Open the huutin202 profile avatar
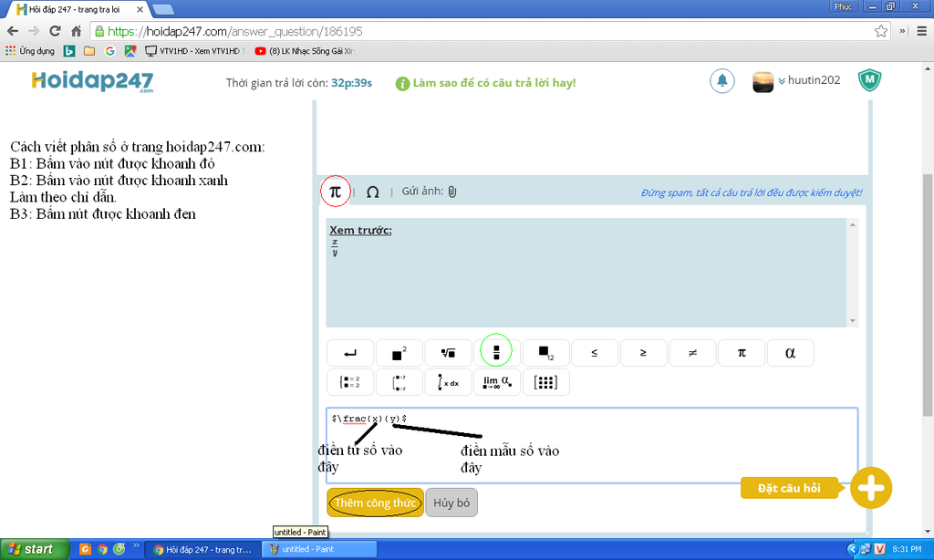Viewport: 934px width, 560px height. 763,81
